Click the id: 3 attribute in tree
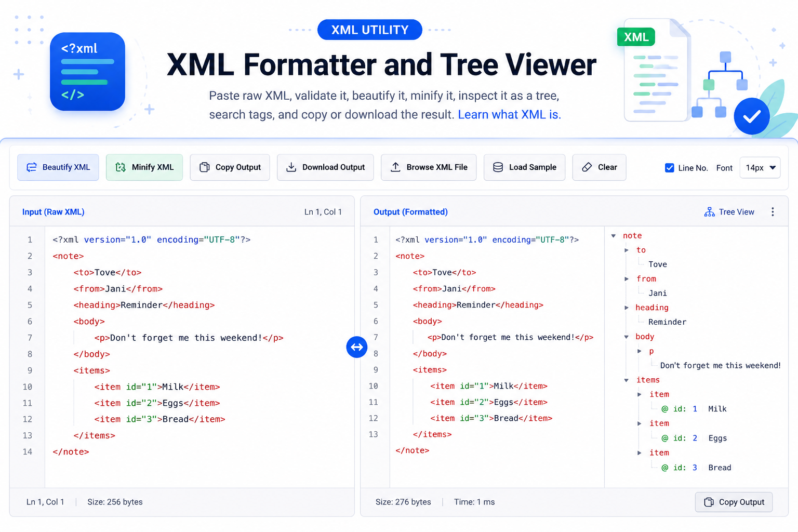This screenshot has width=798, height=532. (680, 468)
